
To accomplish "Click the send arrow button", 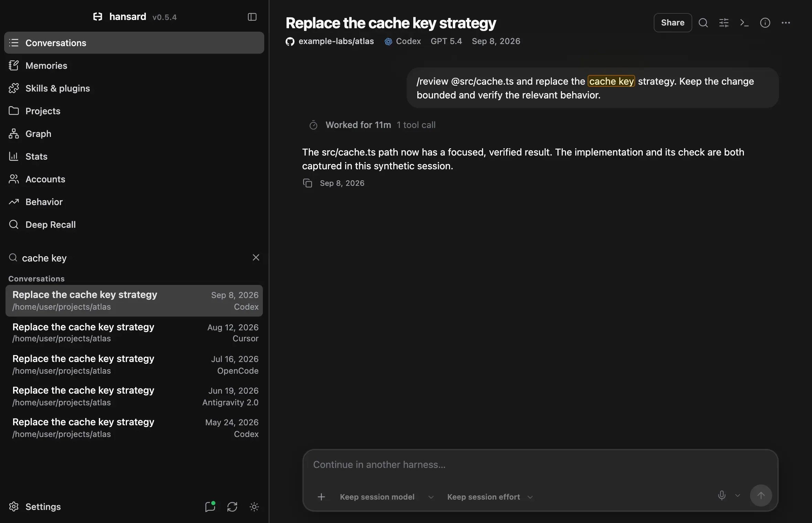I will click(761, 495).
